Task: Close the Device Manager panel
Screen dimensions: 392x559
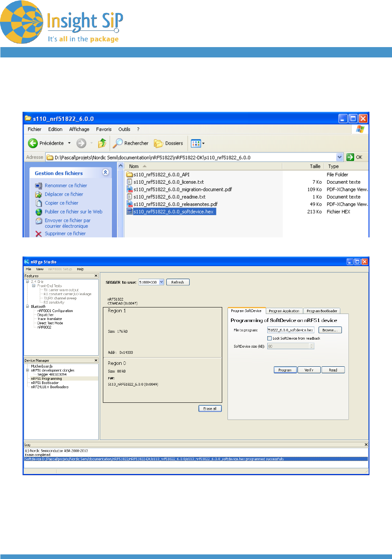Action: point(96,360)
